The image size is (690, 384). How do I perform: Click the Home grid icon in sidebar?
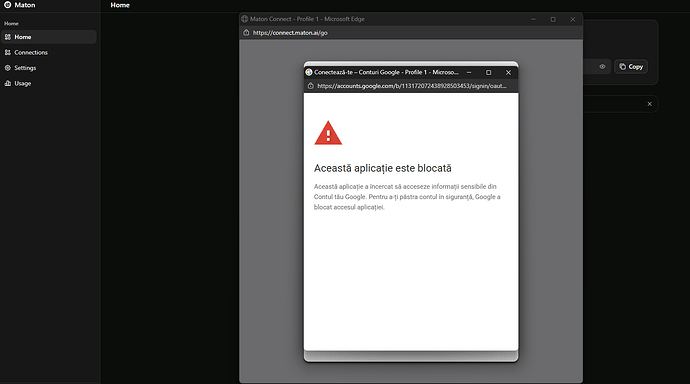[x=8, y=37]
